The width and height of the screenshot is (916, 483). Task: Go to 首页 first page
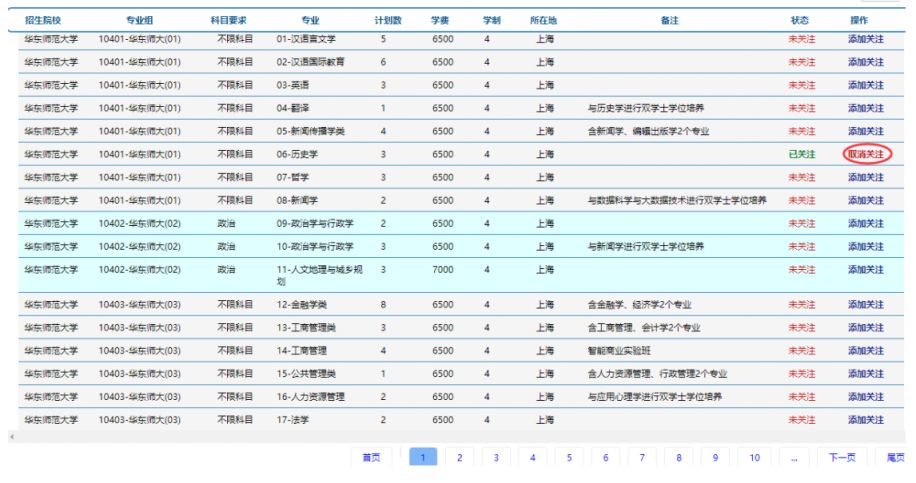[x=372, y=457]
